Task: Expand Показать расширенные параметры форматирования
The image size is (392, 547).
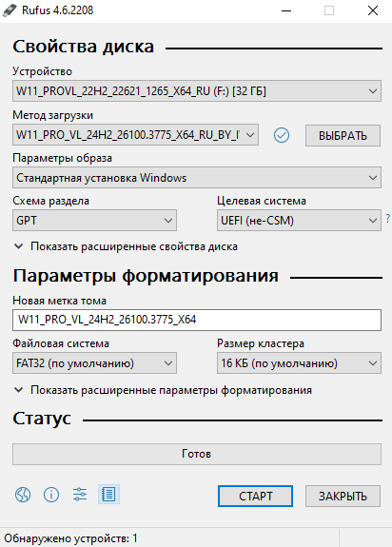Action: (163, 390)
